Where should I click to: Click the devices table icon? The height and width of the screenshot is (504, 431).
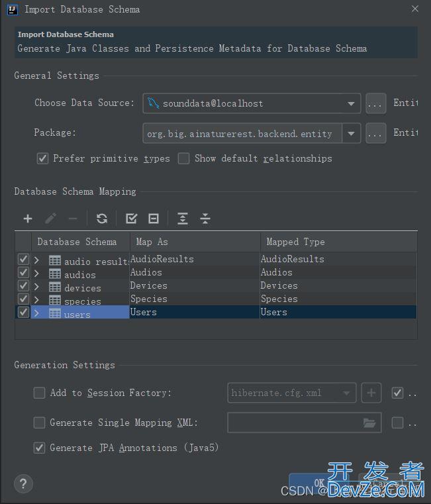pyautogui.click(x=55, y=287)
